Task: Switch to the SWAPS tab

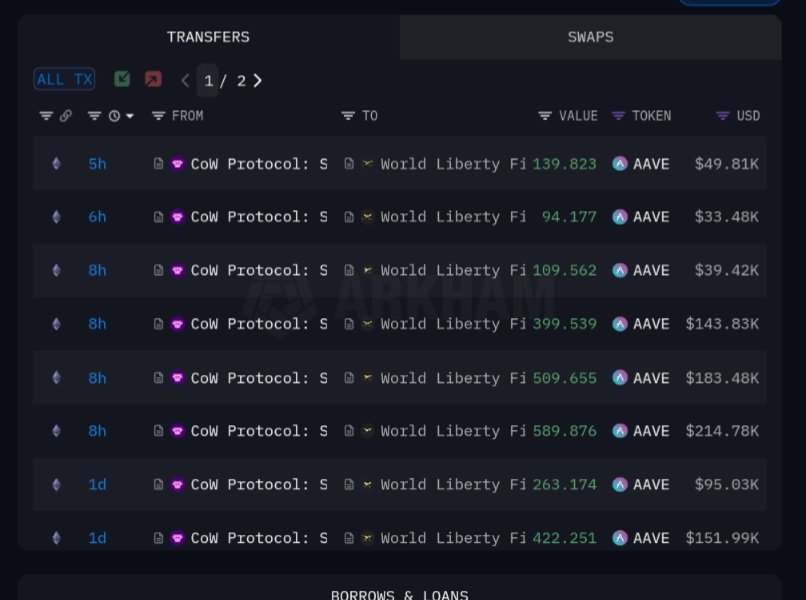Action: point(591,37)
